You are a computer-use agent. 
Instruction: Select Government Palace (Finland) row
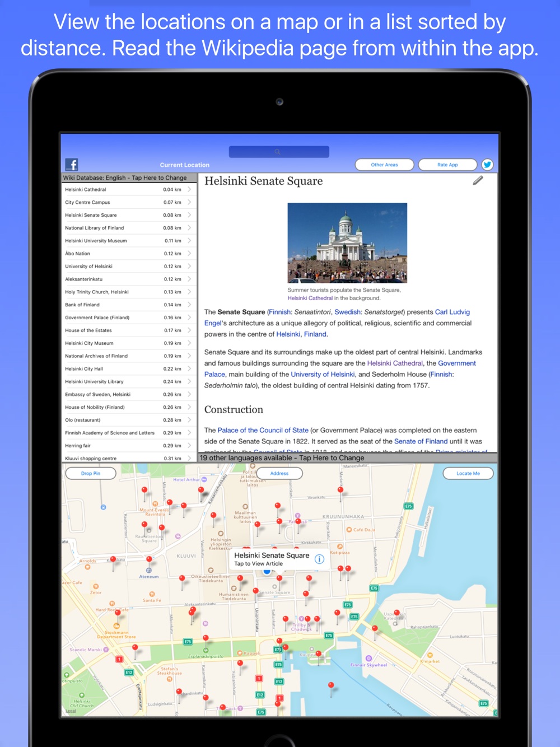[129, 318]
